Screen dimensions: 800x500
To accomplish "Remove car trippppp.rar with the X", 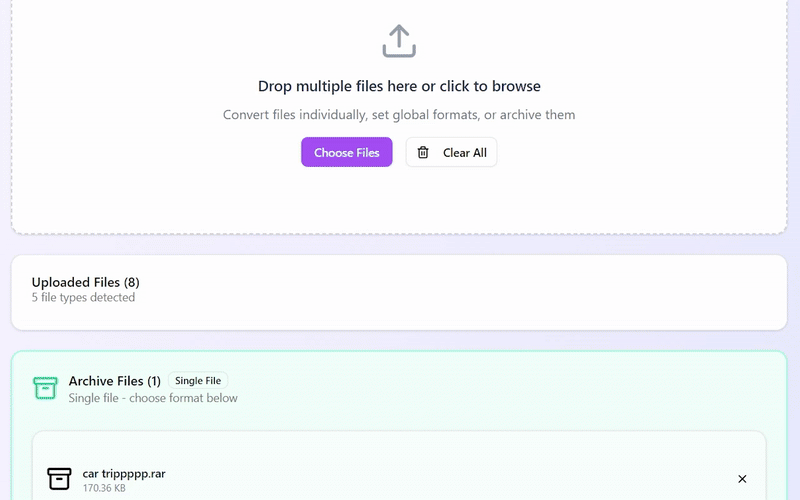I will click(x=741, y=480).
